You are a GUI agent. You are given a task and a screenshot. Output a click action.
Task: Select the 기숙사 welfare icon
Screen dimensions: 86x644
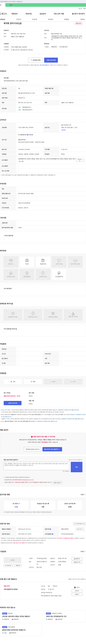point(27,262)
